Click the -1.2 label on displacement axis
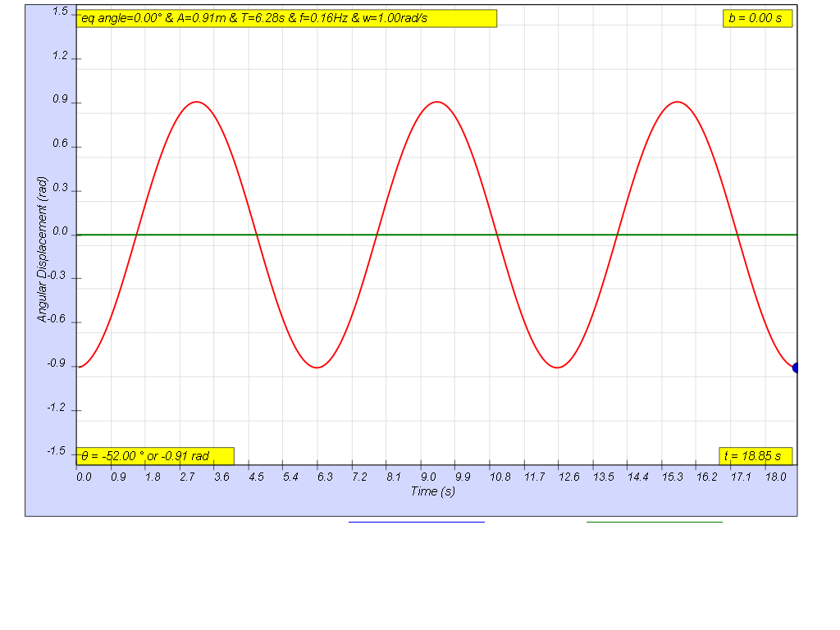 coord(57,408)
